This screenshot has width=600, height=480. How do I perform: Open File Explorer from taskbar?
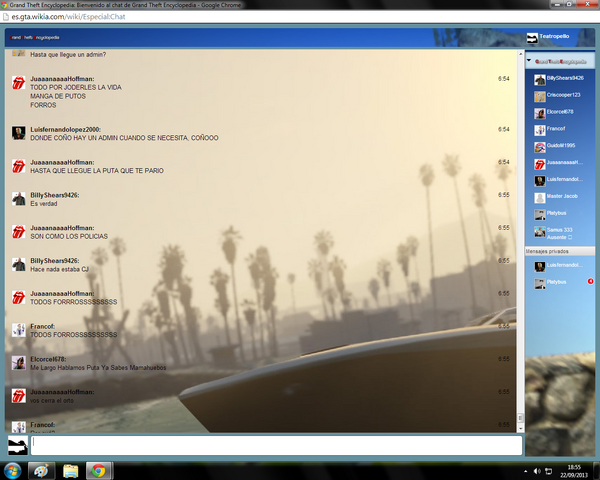tap(70, 471)
